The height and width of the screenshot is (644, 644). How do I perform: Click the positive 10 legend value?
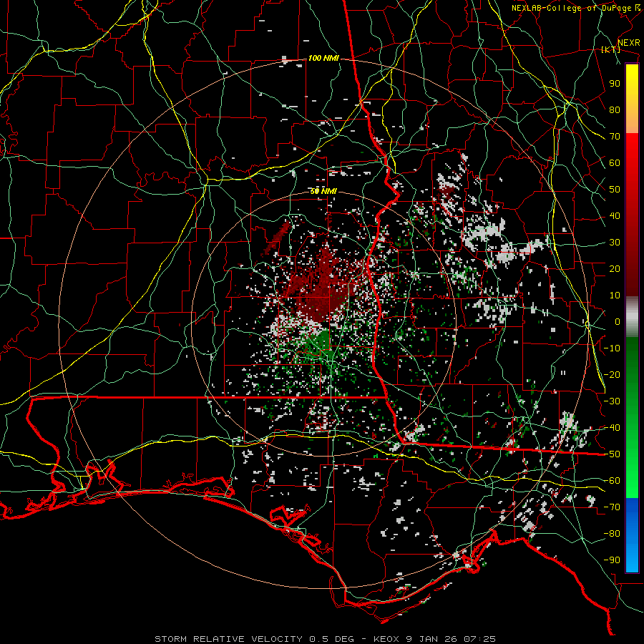(615, 296)
